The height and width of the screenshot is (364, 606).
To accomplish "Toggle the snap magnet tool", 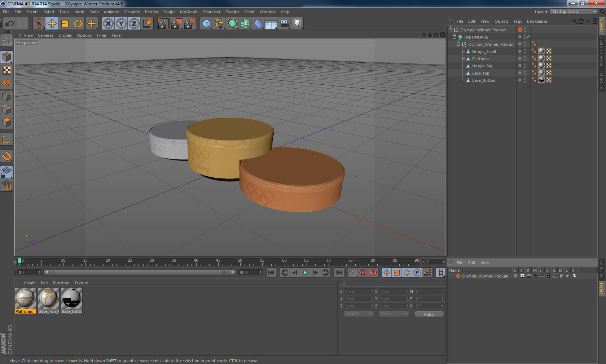I will pyautogui.click(x=7, y=156).
